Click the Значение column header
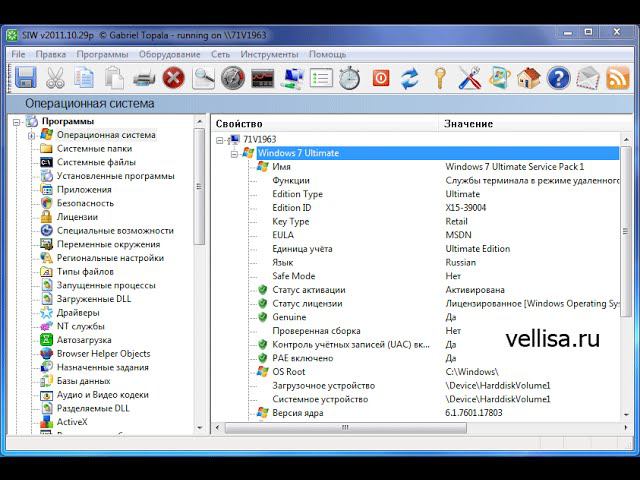Viewport: 640px width, 480px height. [x=536, y=123]
